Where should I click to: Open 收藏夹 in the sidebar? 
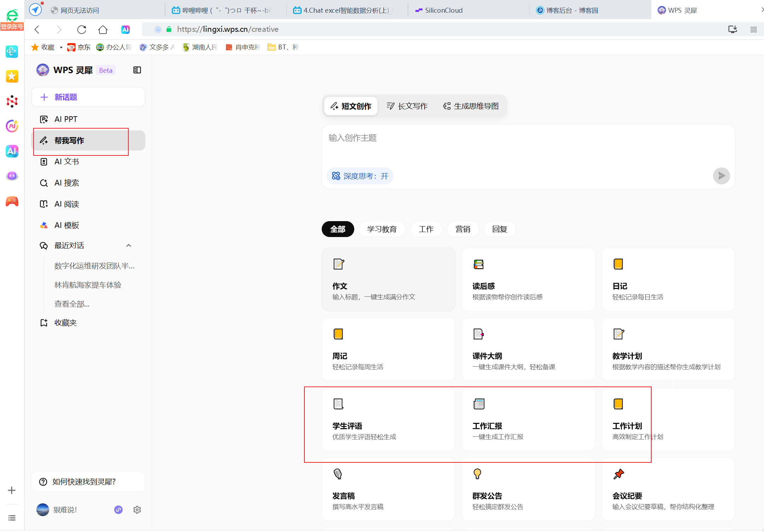click(65, 323)
